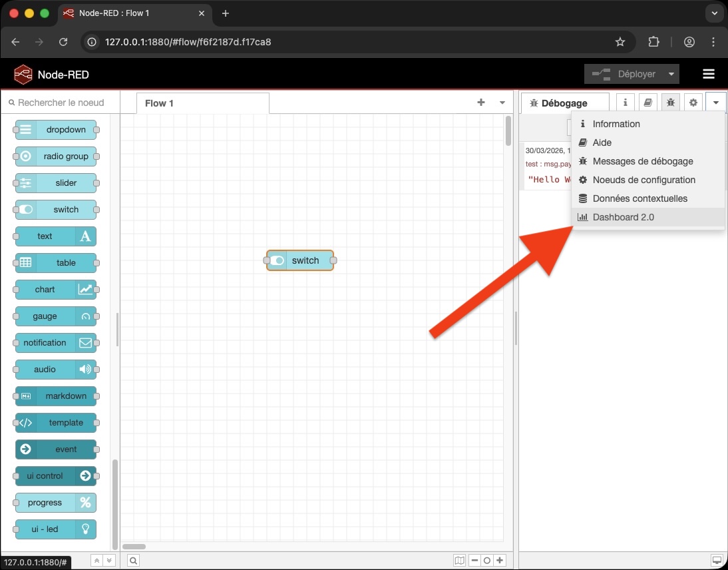Toggle the navigator map icon bottom right
Screen dimensions: 728x570
coord(458,560)
